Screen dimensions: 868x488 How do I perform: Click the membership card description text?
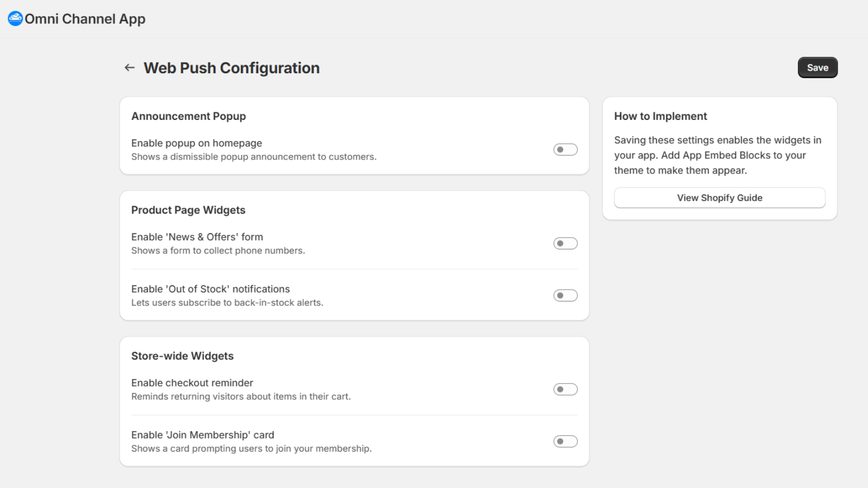pyautogui.click(x=251, y=448)
